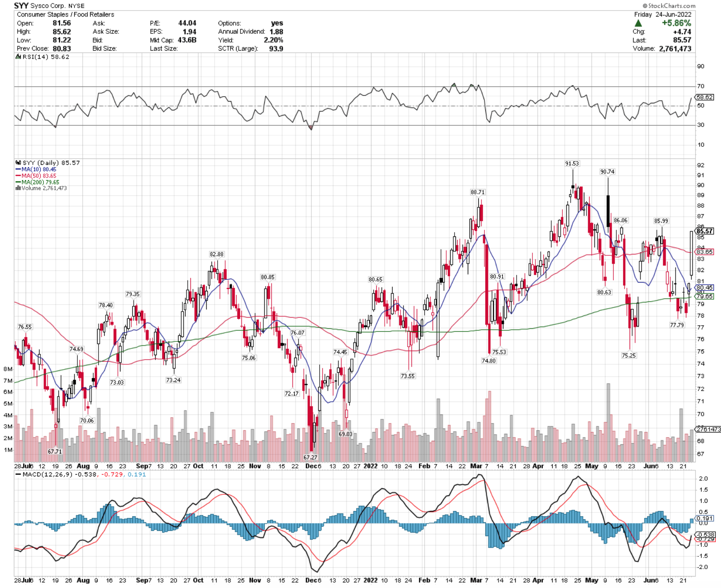
Task: Click the 74.80 March low annotation
Action: click(x=488, y=361)
